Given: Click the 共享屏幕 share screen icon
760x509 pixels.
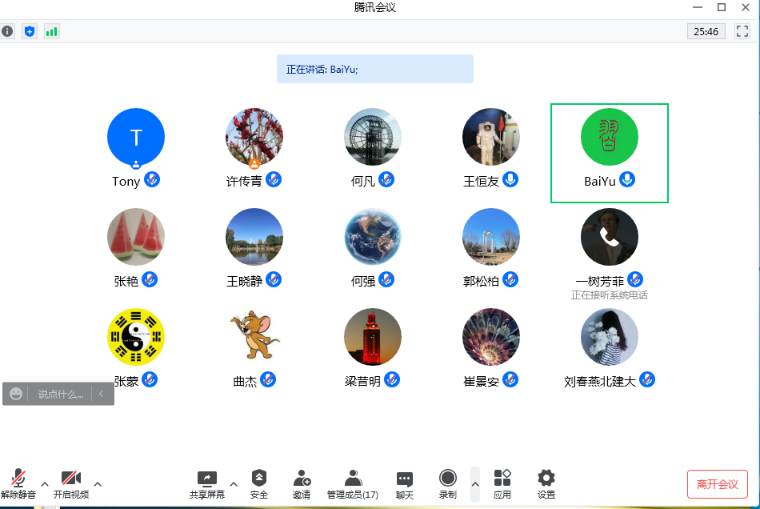Looking at the screenshot, I should 207,482.
